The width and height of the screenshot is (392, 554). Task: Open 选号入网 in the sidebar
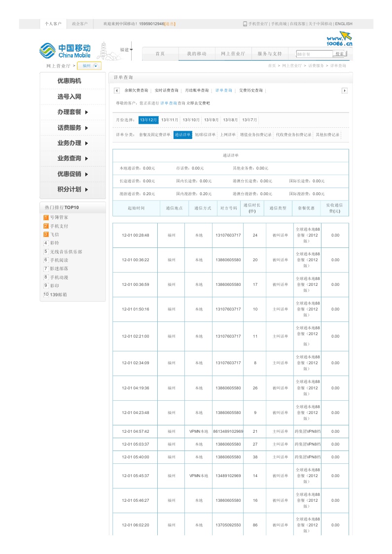coord(70,97)
